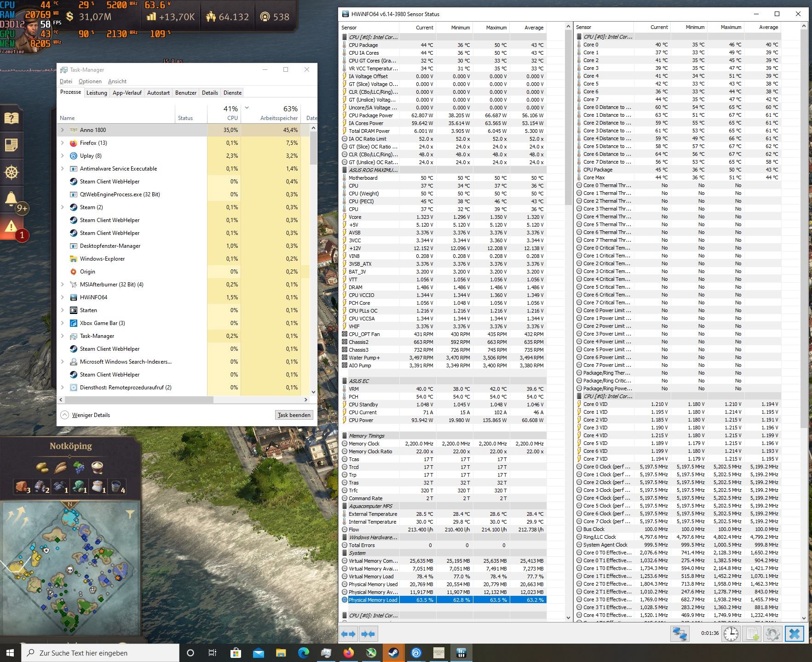Sort processes by CPU column header

[x=224, y=113]
